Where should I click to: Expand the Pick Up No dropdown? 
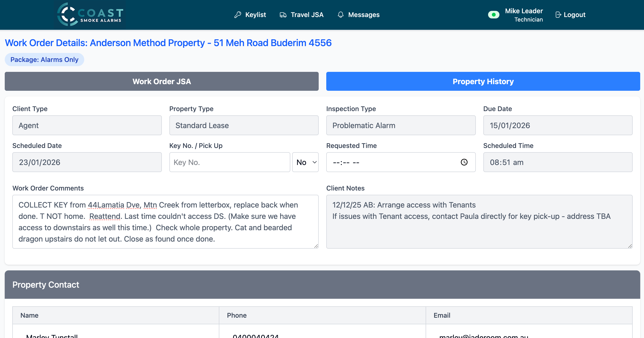(305, 162)
